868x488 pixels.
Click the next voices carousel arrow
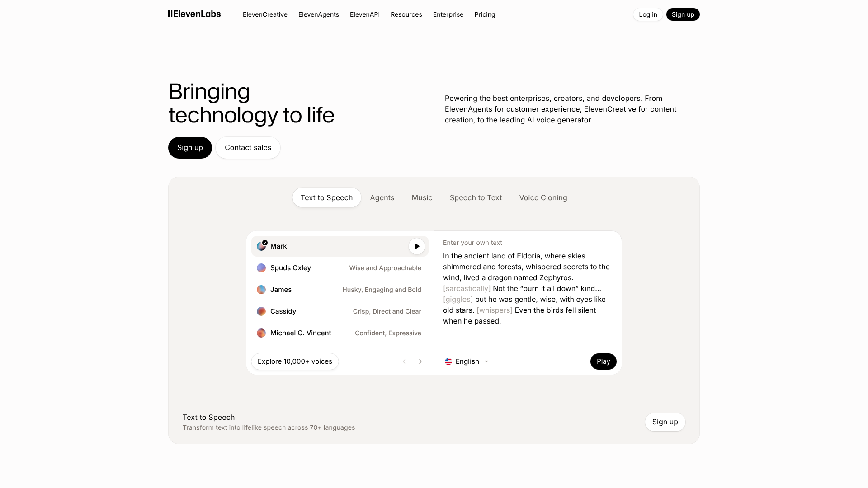[420, 361]
